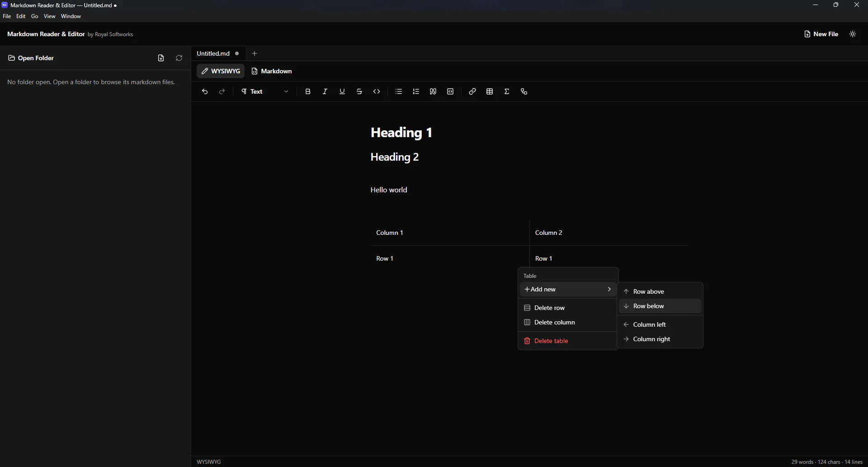Select Delete column in context menu
This screenshot has height=467, width=868.
pyautogui.click(x=568, y=322)
